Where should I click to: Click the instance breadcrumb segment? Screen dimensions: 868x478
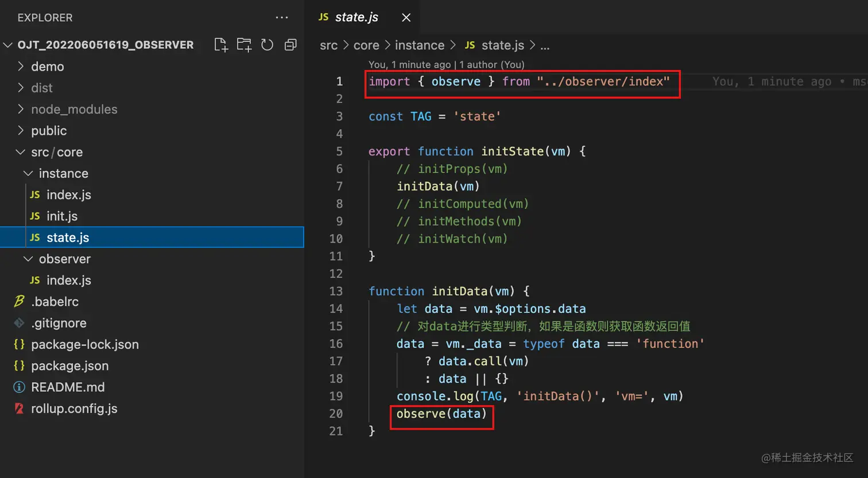[420, 45]
